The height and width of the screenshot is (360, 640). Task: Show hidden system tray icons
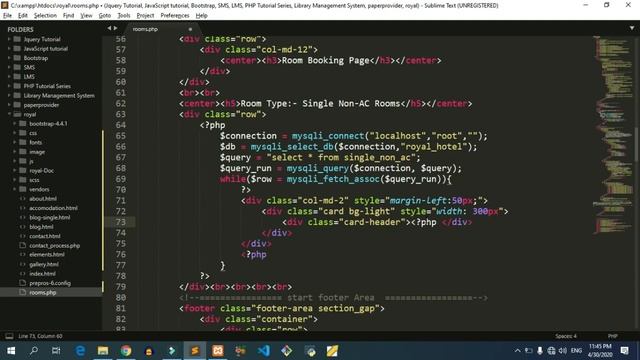click(x=517, y=351)
